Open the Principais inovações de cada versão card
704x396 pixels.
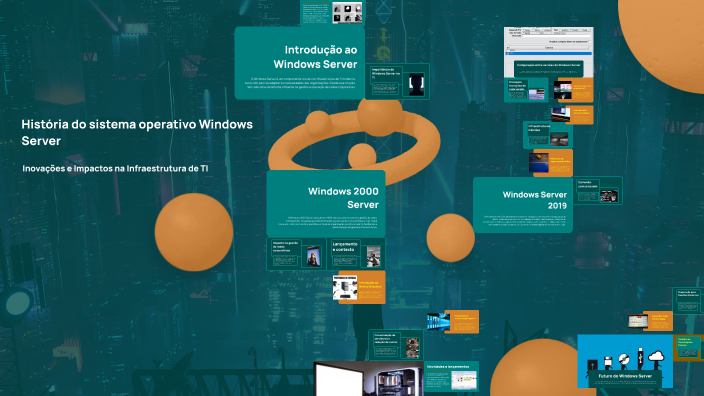coord(526,90)
